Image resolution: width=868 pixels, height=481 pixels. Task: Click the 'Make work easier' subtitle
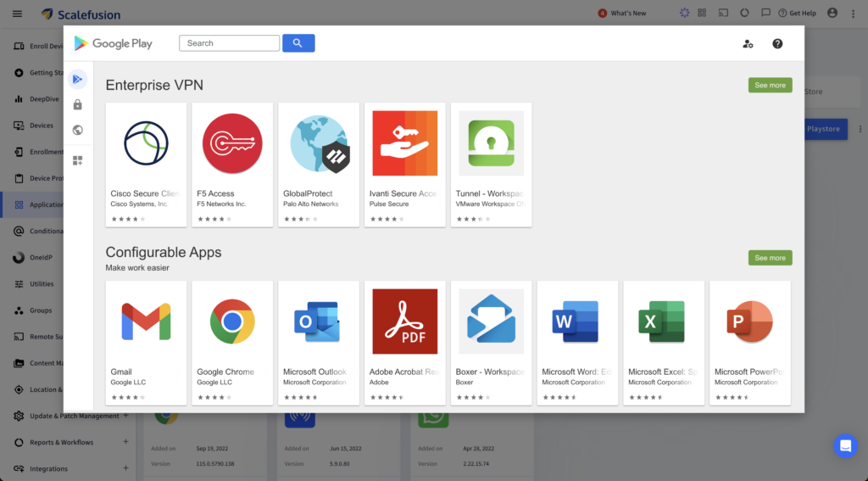pos(137,268)
